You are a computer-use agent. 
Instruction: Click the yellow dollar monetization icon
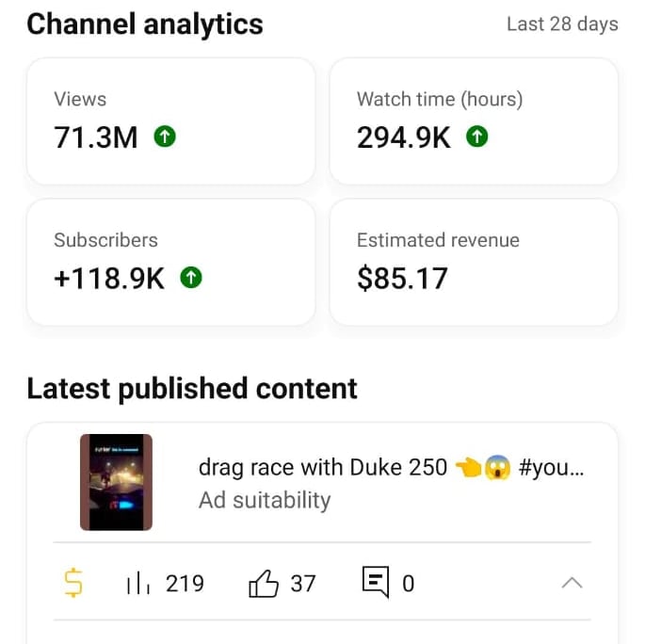[x=73, y=584]
